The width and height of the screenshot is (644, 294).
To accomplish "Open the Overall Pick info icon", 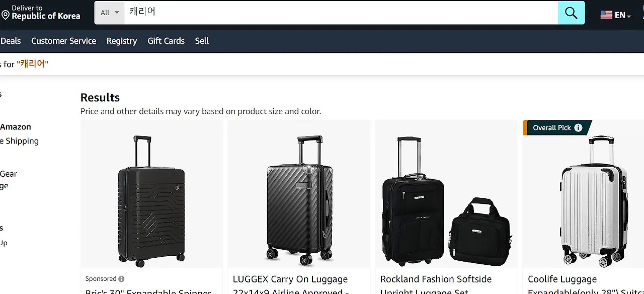I will pyautogui.click(x=578, y=128).
